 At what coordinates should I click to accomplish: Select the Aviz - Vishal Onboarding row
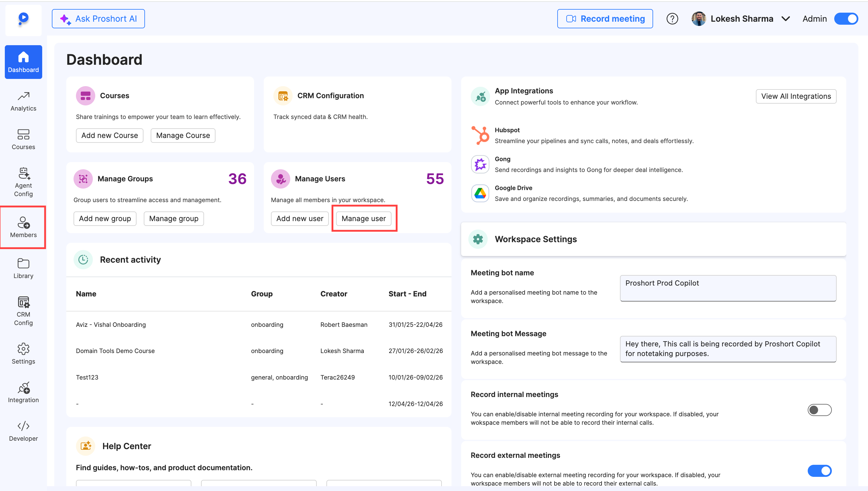259,325
